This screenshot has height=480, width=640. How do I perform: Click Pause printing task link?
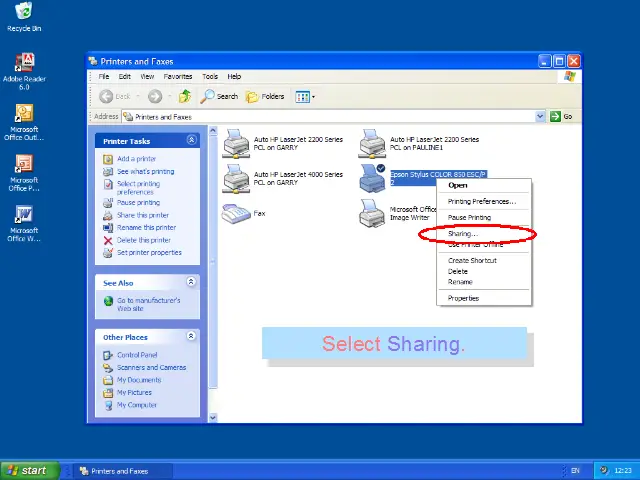(x=138, y=202)
